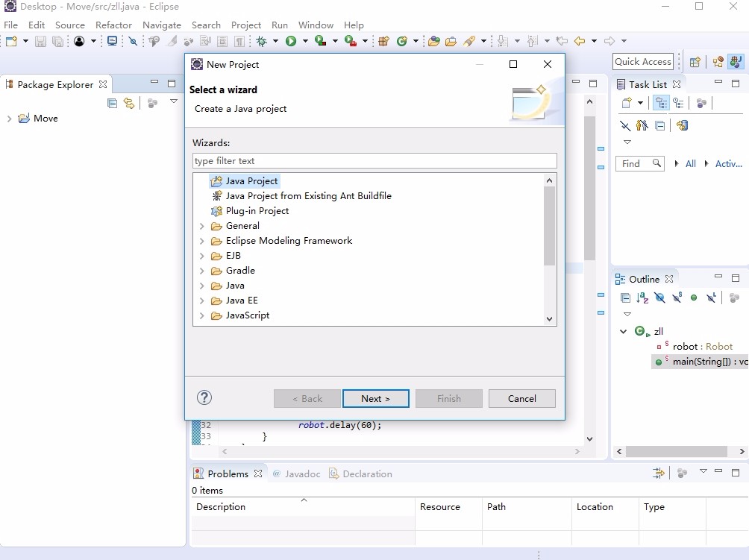
Task: Click the New wizard icon in the main toolbar
Action: (x=11, y=41)
